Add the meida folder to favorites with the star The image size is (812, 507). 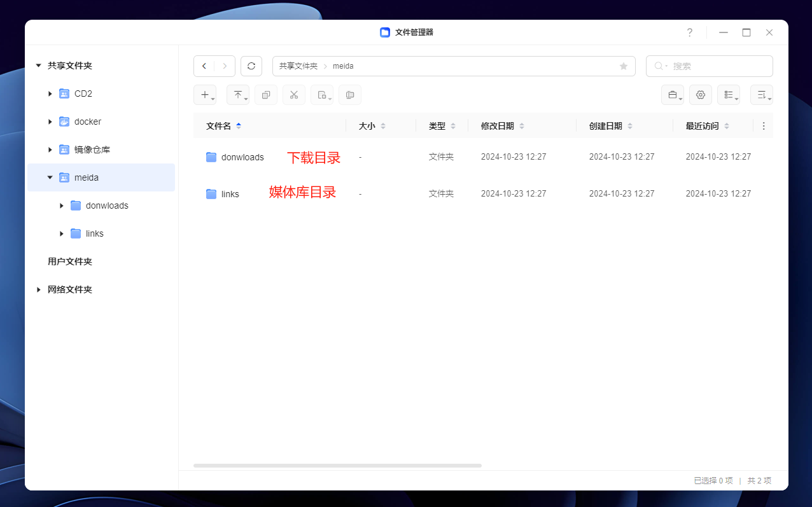(x=623, y=66)
